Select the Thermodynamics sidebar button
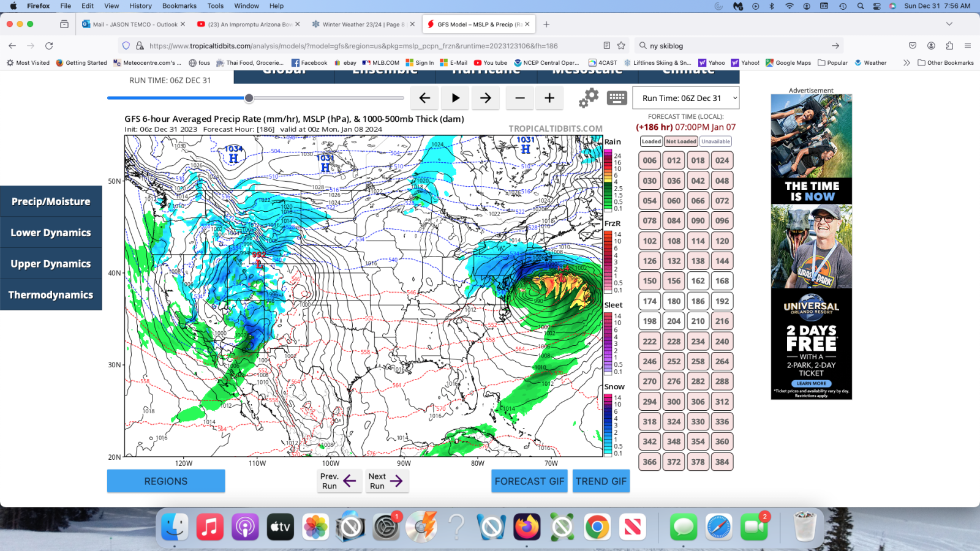 (51, 294)
